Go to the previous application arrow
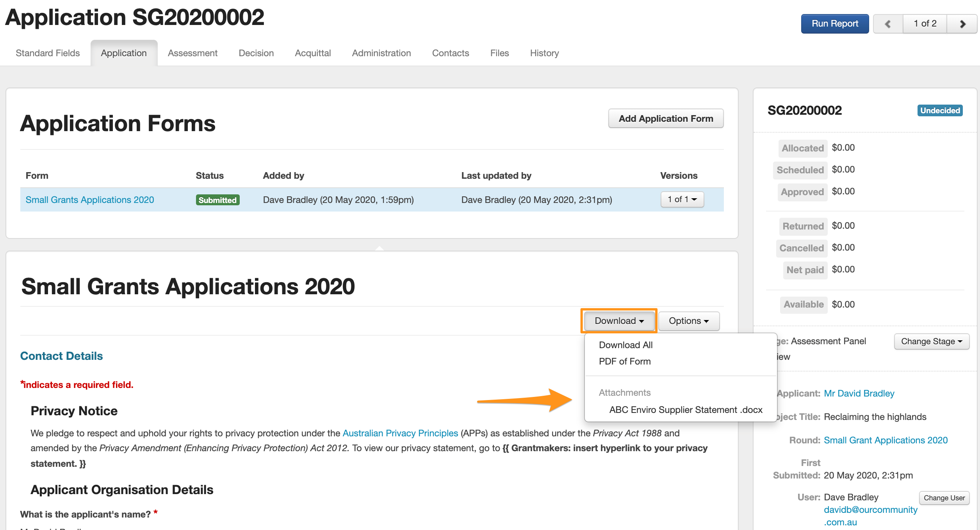Image resolution: width=980 pixels, height=530 pixels. click(887, 24)
